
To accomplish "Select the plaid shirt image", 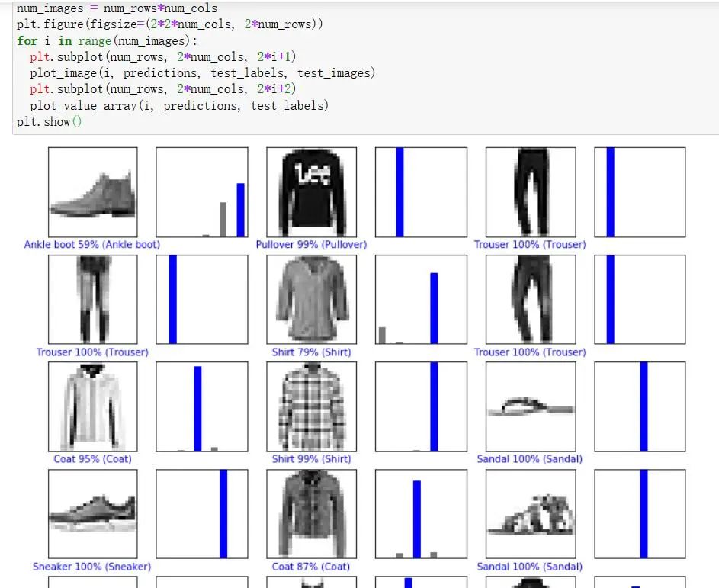I will pyautogui.click(x=311, y=407).
